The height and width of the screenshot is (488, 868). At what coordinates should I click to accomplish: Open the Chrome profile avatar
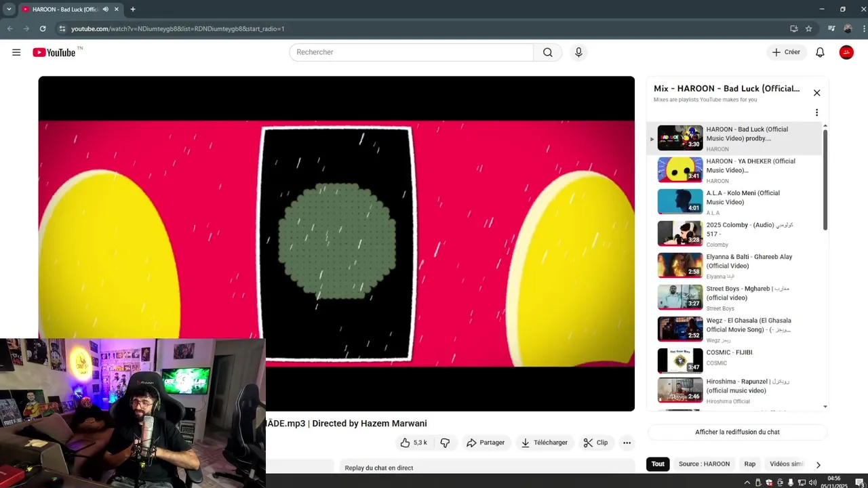click(848, 28)
